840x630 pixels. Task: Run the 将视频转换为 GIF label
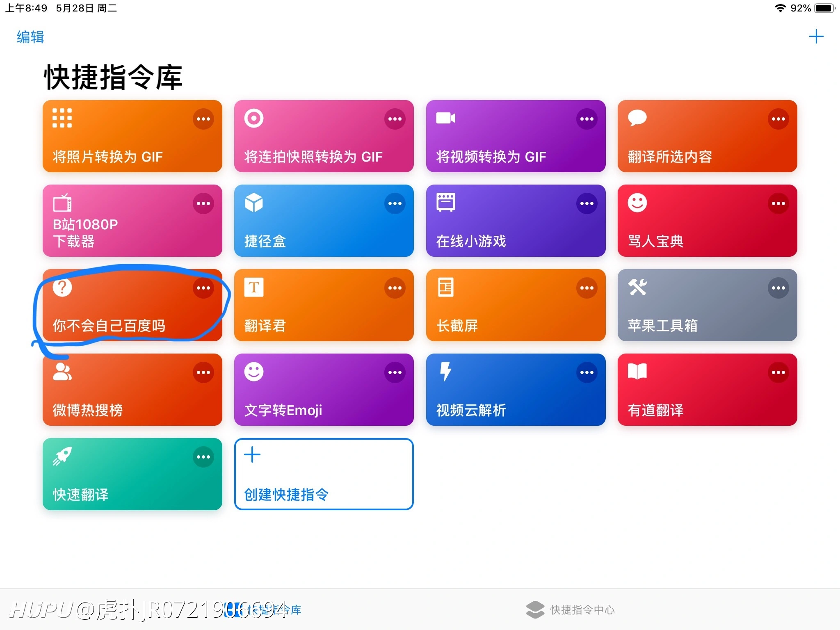(491, 157)
